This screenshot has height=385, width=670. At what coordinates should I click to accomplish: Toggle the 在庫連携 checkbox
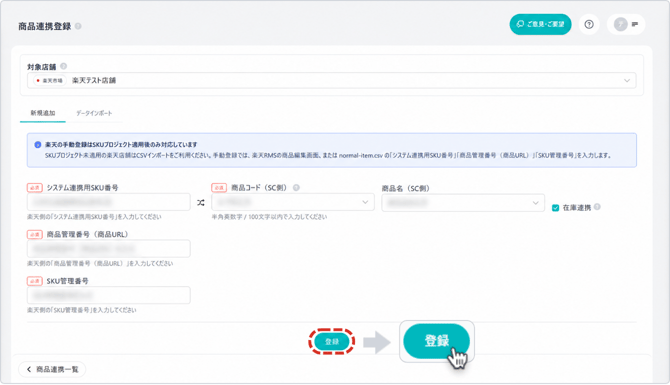pos(555,208)
